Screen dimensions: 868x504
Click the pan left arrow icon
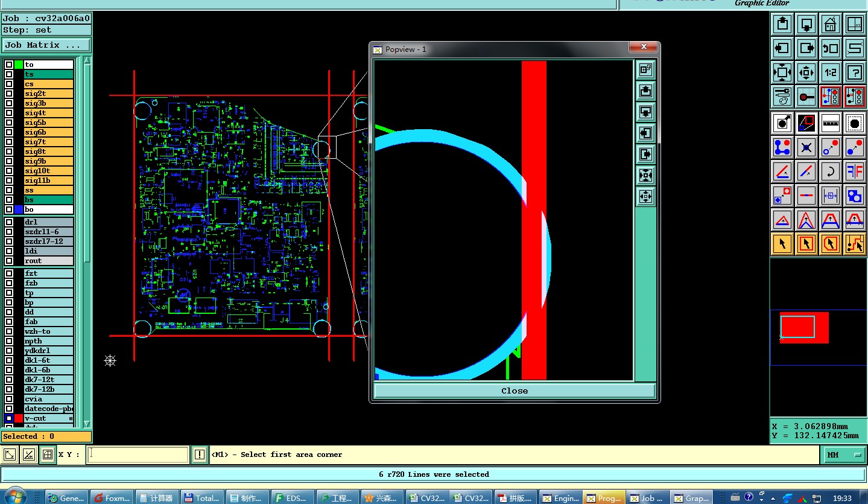[x=782, y=48]
